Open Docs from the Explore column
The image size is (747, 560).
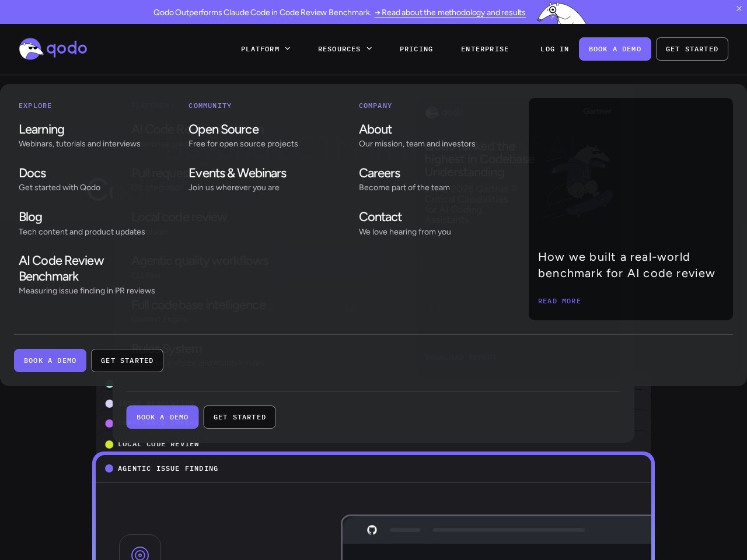click(33, 173)
